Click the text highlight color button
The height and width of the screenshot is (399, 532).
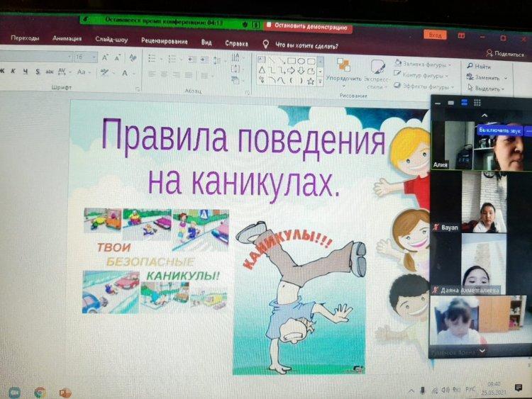click(104, 72)
